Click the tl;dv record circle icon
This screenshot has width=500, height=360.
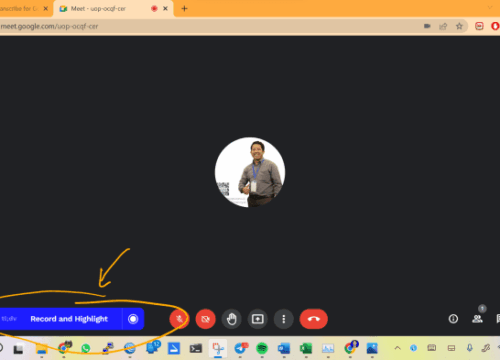point(133,319)
